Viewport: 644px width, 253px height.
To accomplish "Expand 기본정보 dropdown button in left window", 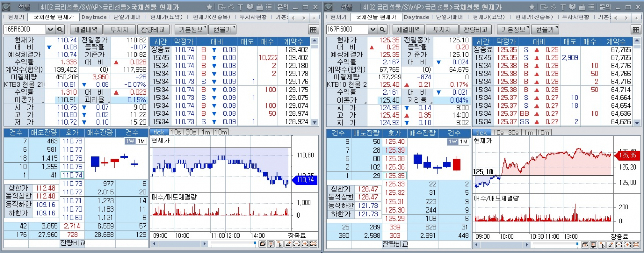I will click(191, 29).
